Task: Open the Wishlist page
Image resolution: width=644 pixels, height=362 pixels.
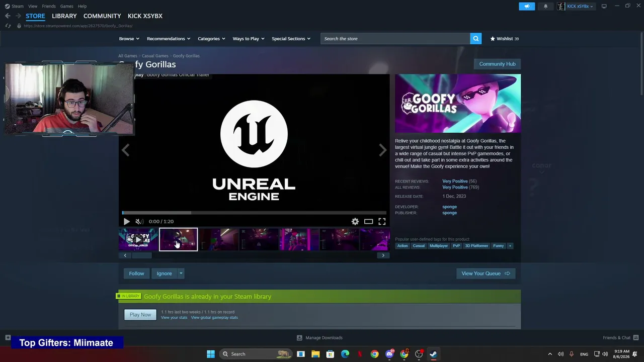Action: click(x=505, y=39)
